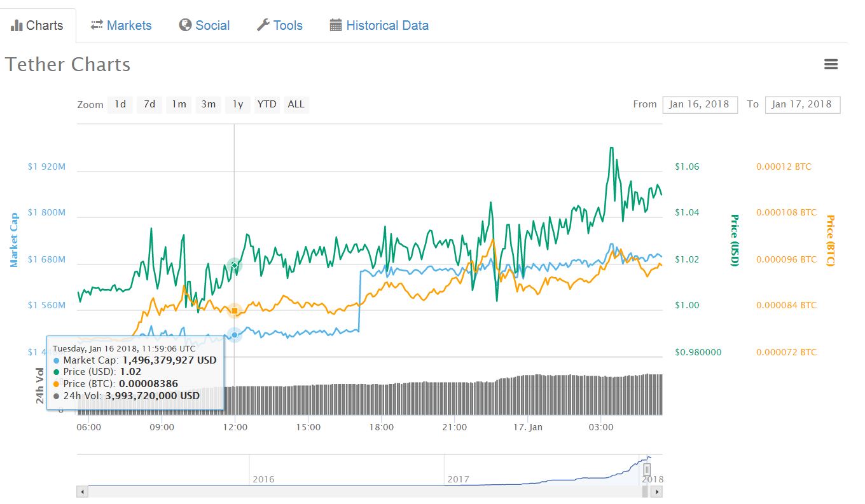The image size is (865, 504).
Task: Select the YTD zoom button
Action: (266, 104)
